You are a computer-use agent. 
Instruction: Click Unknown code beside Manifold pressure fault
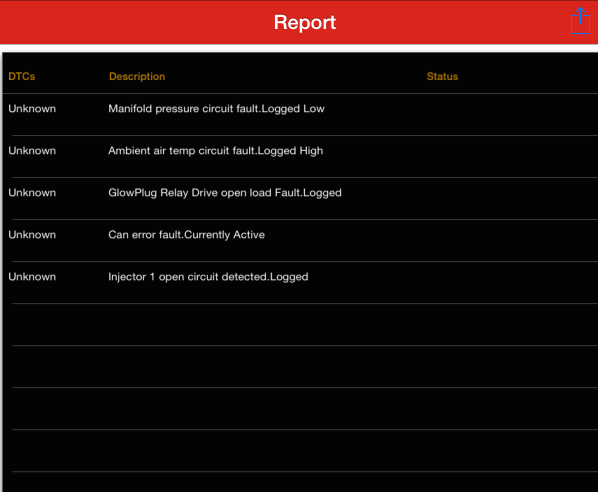[x=32, y=109]
